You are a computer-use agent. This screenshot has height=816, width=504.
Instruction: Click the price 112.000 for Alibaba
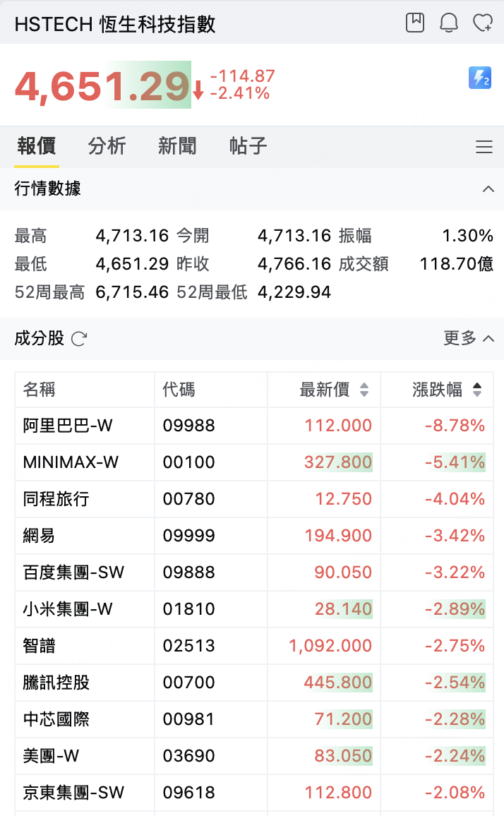coord(338,426)
